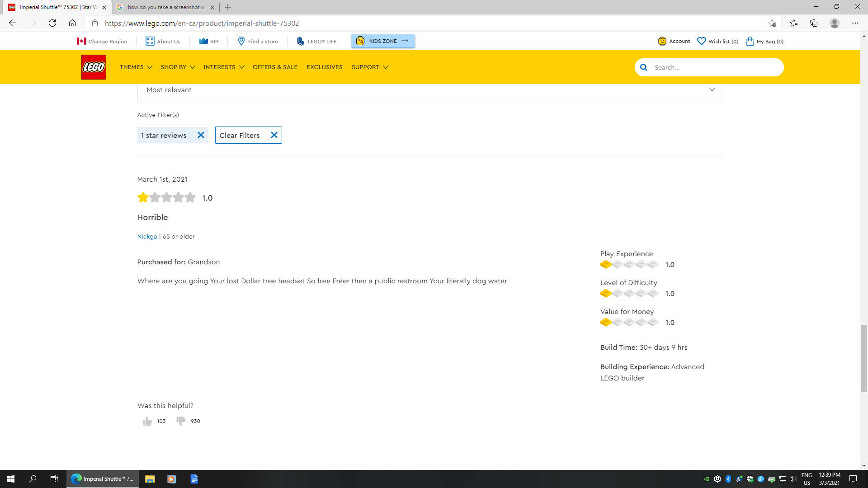The width and height of the screenshot is (868, 488).
Task: Expand the INTERESTS menu
Action: [x=224, y=67]
